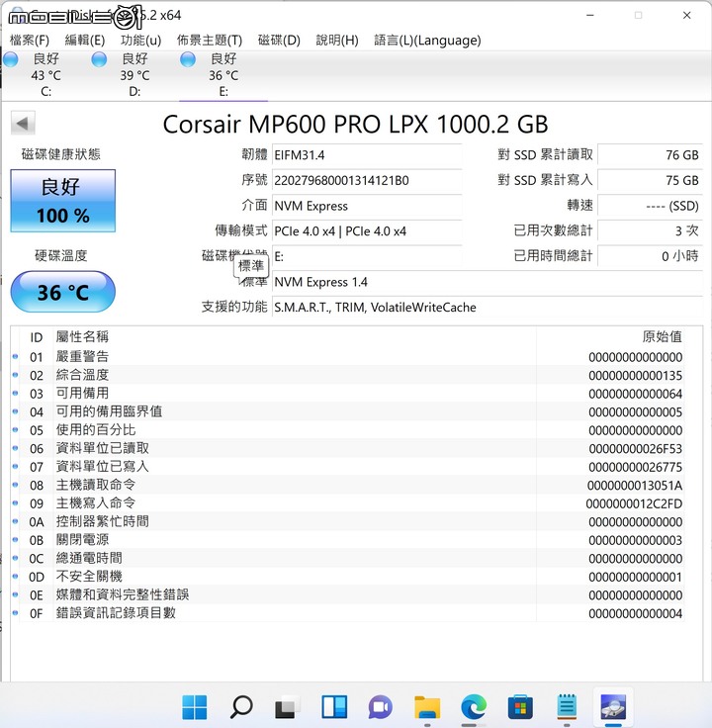Screen dimensions: 712x728
Task: Minimize the CrystalDiskInfo window
Action: pyautogui.click(x=590, y=15)
